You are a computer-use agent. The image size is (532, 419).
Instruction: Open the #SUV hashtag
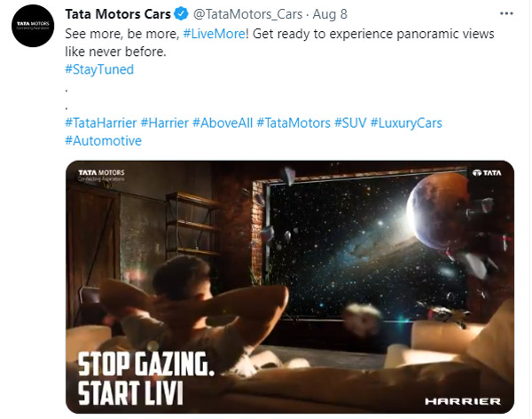[350, 123]
